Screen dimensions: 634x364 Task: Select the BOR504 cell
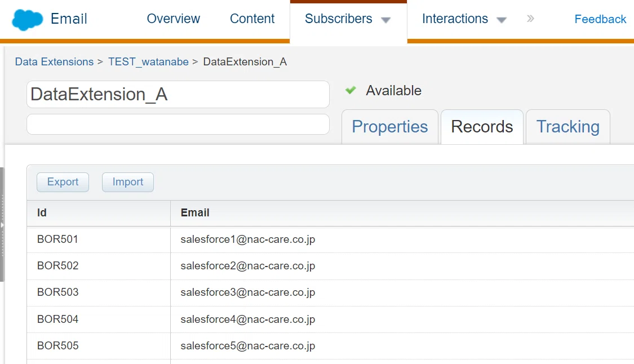pos(99,319)
